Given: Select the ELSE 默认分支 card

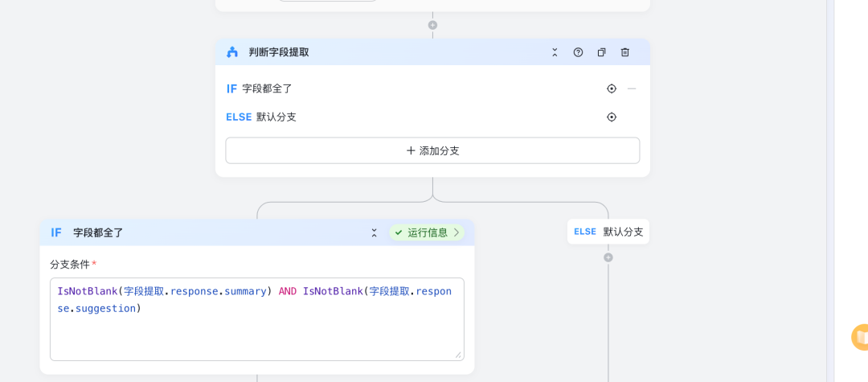Looking at the screenshot, I should point(608,232).
